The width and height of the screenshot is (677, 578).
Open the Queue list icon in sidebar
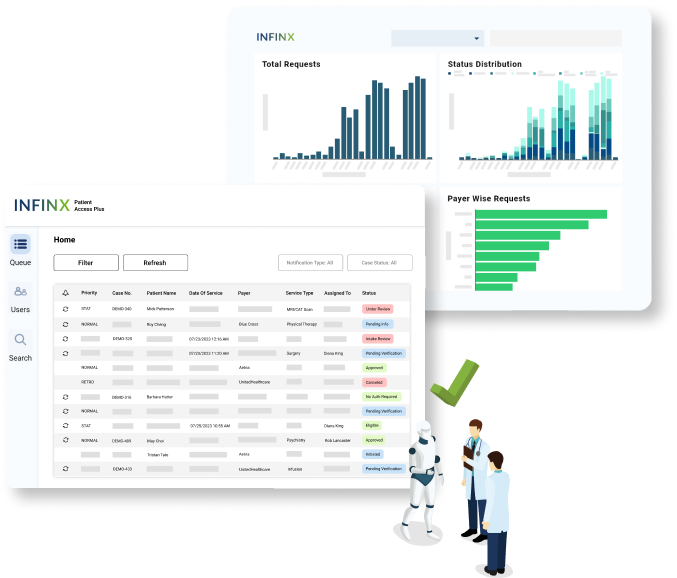tap(20, 244)
